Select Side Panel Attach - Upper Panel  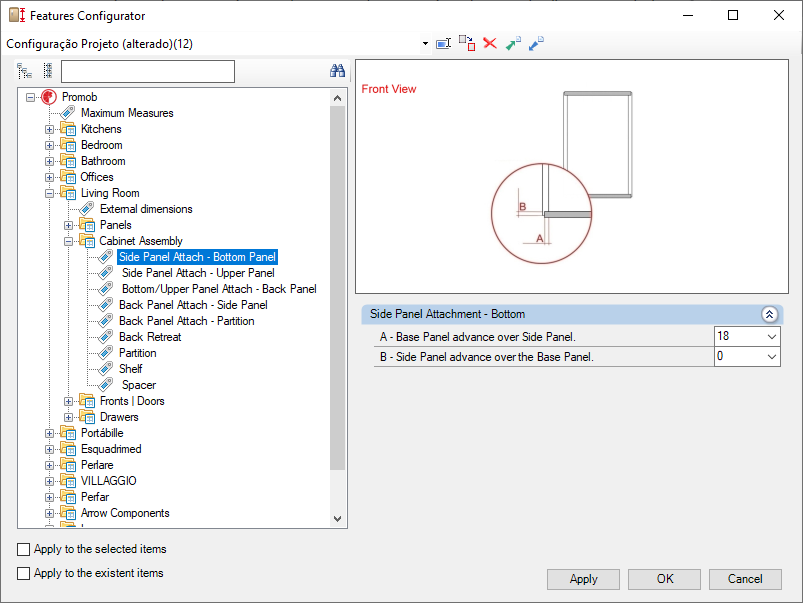coord(198,273)
